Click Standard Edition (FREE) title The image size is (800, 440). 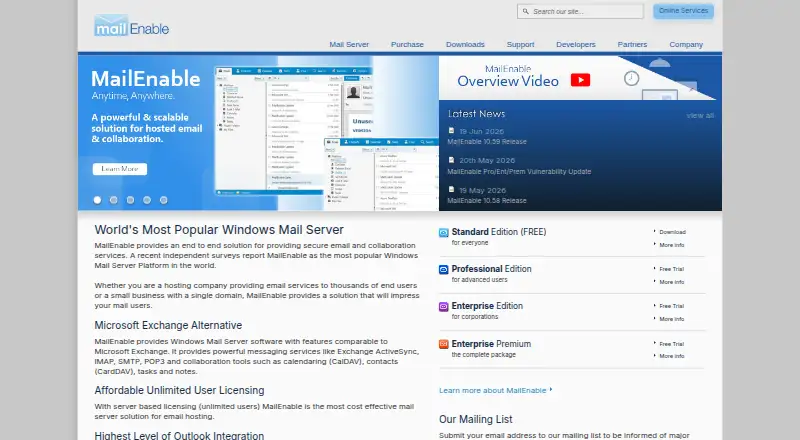point(498,232)
